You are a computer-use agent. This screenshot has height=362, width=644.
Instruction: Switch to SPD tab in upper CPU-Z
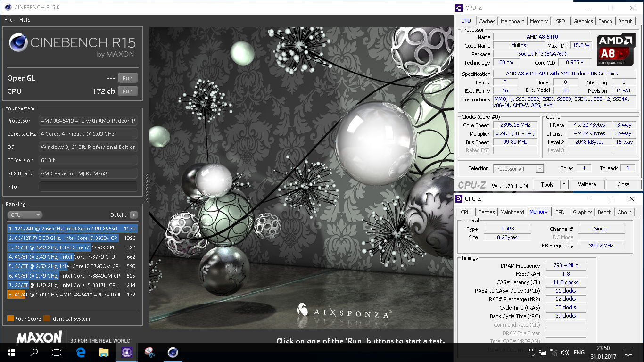tap(561, 21)
